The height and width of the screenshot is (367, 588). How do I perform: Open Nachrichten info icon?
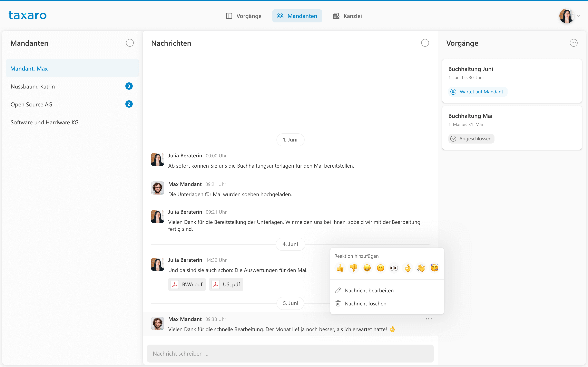click(425, 43)
